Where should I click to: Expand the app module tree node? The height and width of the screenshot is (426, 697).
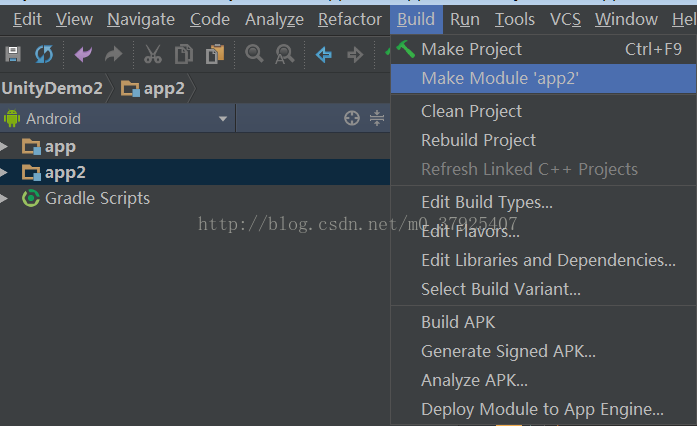click(4, 146)
